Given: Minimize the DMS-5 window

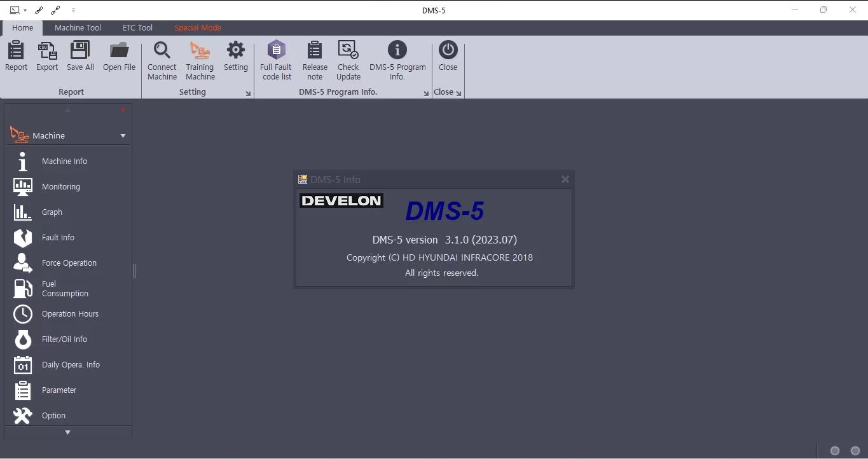Looking at the screenshot, I should pos(795,10).
